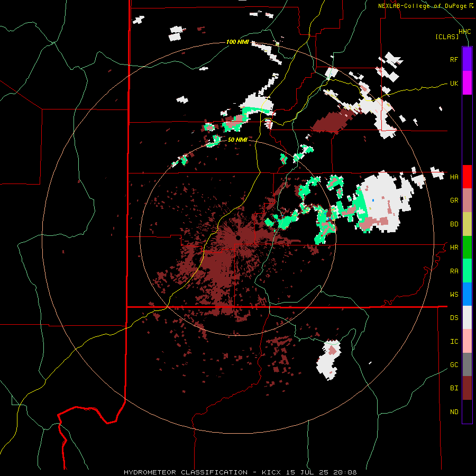Click the BI legend label
The image size is (476, 476).
pos(454,388)
